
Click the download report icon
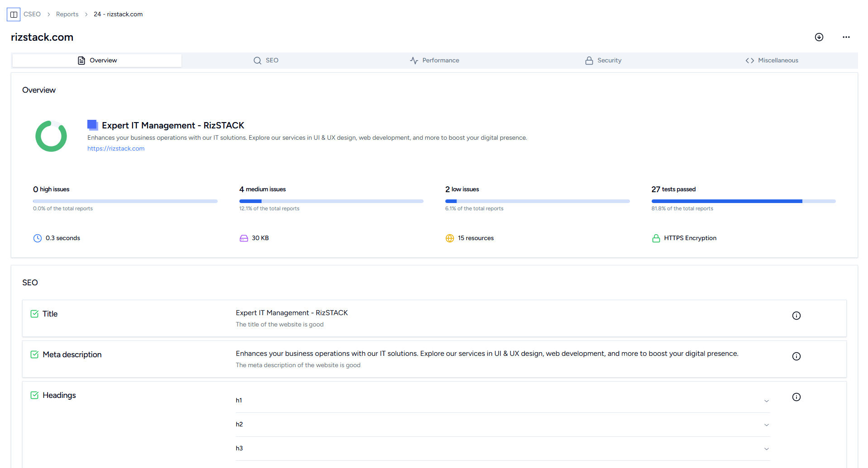[819, 37]
